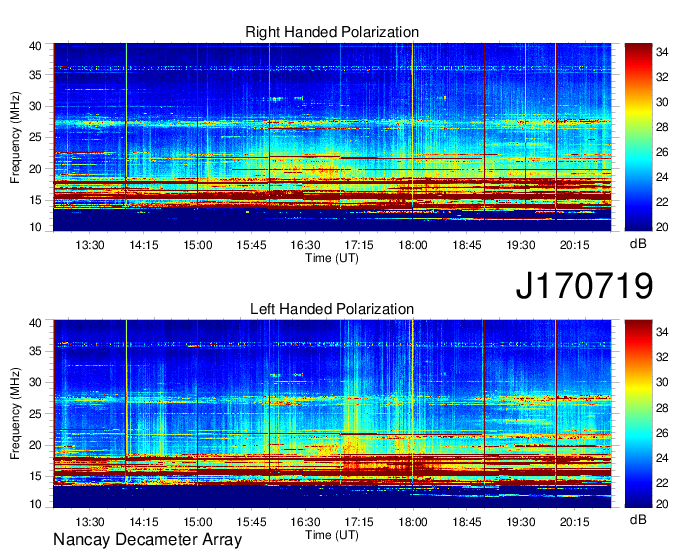
Task: Click the bottom plot's '14:15' time tick
Action: (144, 522)
